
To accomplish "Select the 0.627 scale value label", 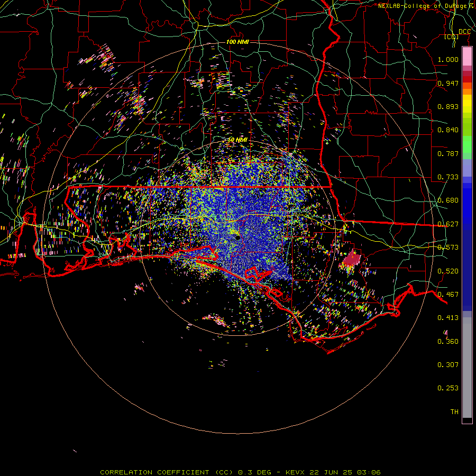I will 448,224.
